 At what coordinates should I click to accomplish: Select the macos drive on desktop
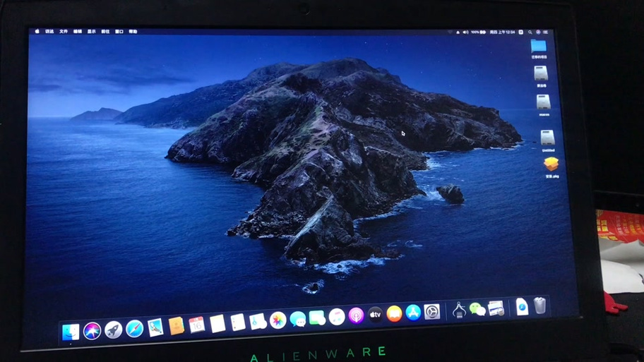pos(543,102)
